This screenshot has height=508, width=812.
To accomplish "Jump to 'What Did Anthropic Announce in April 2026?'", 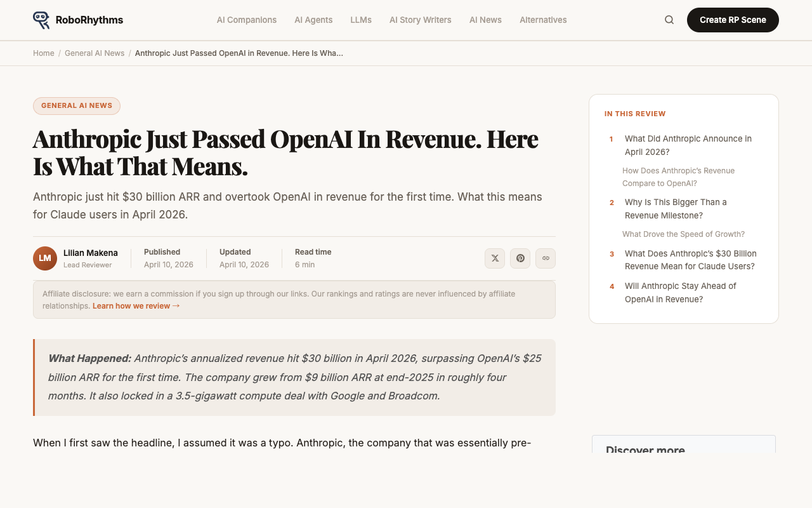I will click(x=688, y=145).
